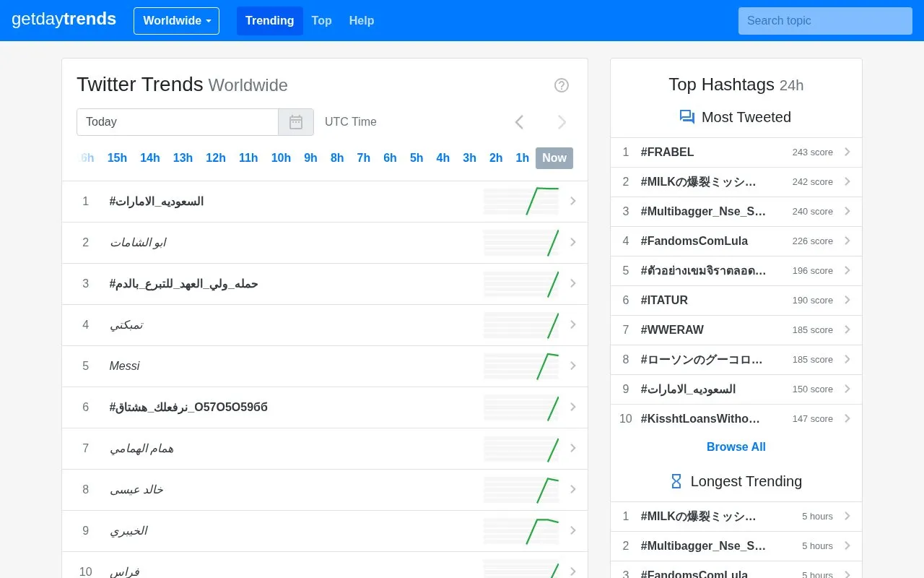Open the Messi trend link
The height and width of the screenshot is (578, 924).
[x=124, y=366]
